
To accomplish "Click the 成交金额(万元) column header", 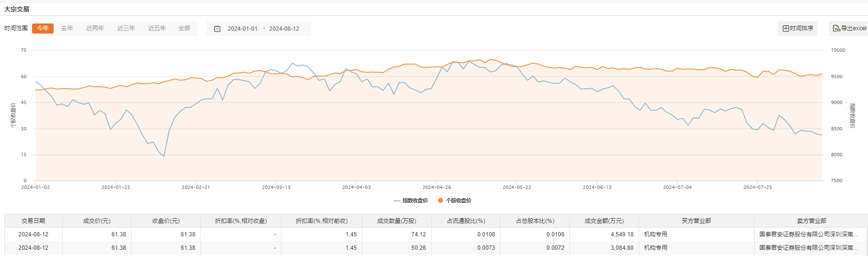I will point(604,221).
